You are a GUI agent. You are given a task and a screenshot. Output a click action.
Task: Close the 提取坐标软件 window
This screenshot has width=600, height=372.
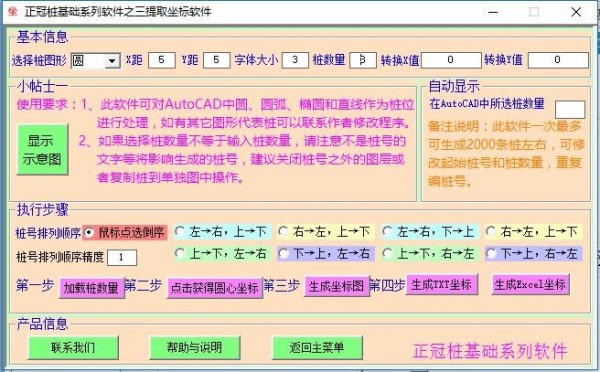click(576, 12)
